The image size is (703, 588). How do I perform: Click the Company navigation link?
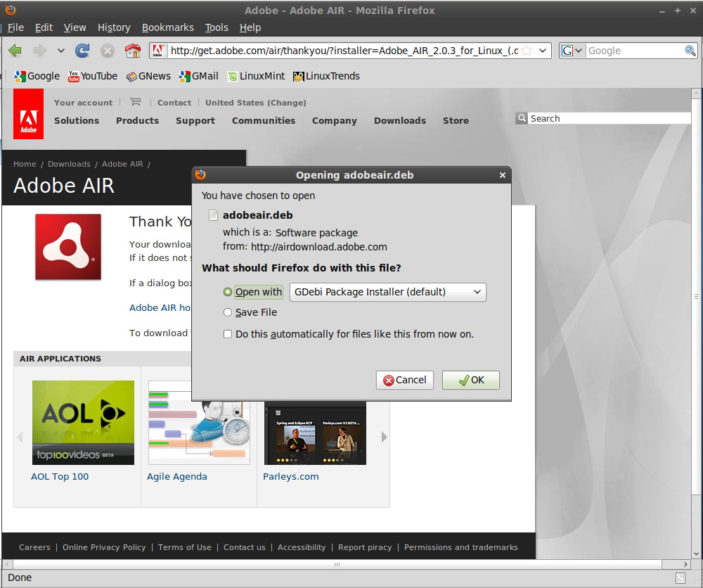pos(335,121)
